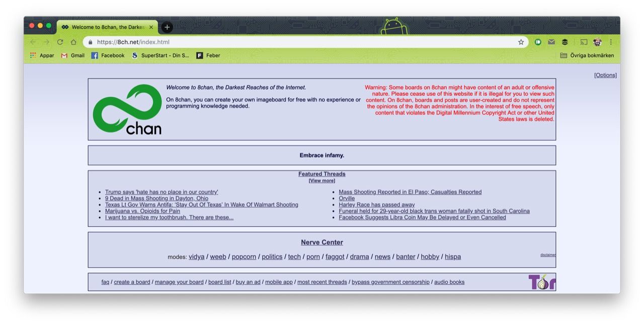Open the Gmail bookmark
The height and width of the screenshot is (325, 644).
click(x=72, y=55)
